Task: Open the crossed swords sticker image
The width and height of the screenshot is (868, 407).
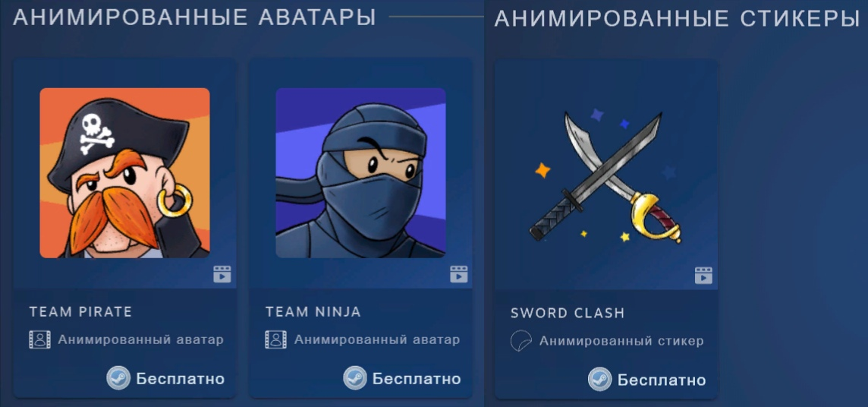Action: pos(606,176)
